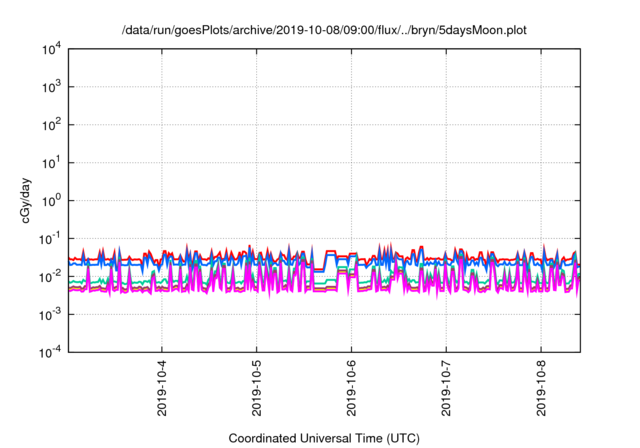Click the 10^1 y-axis tick label
This screenshot has height=448, width=640.
(x=51, y=163)
